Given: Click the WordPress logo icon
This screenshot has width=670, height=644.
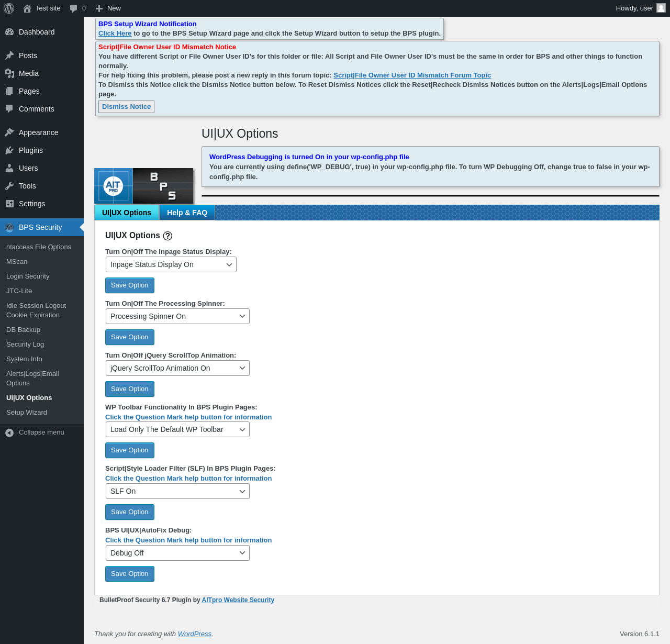Looking at the screenshot, I should (x=9, y=8).
